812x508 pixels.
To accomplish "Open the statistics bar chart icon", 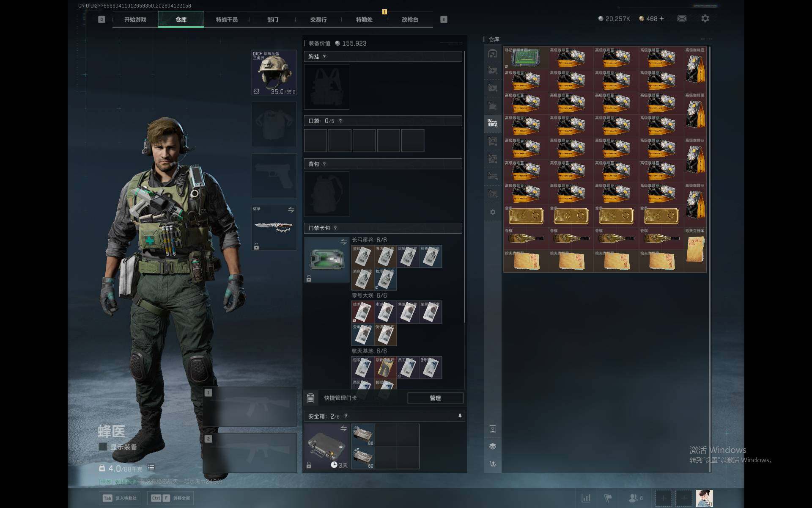I will point(586,498).
